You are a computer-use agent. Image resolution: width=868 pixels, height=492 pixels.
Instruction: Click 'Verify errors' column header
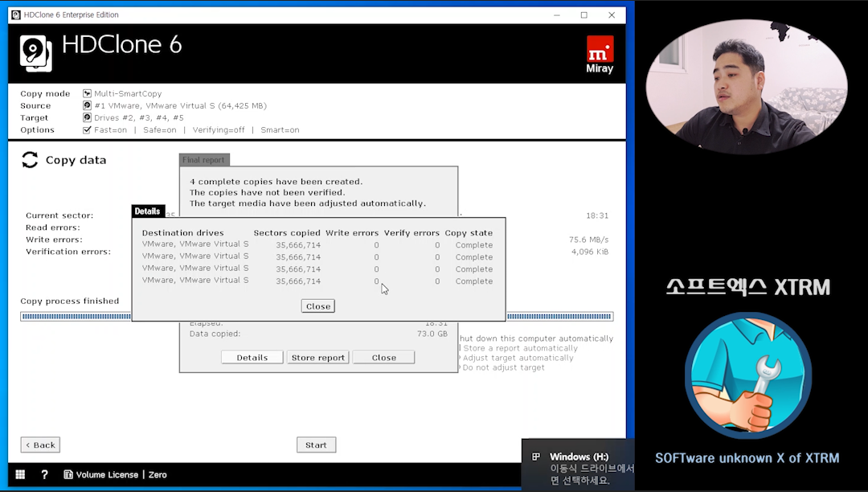pos(411,233)
